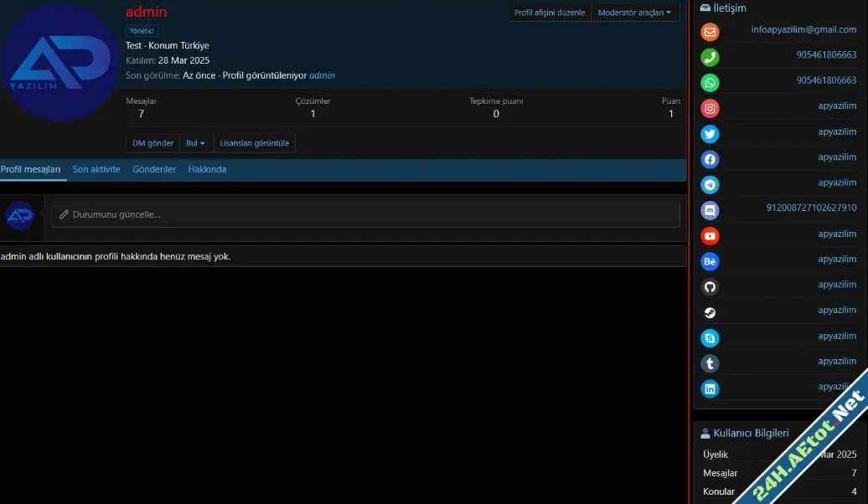Click the GitHub contact icon

point(710,287)
